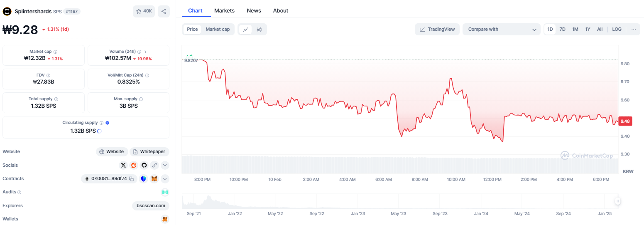This screenshot has height=225, width=644.
Task: Select Market cap chart toggle
Action: coord(218,29)
